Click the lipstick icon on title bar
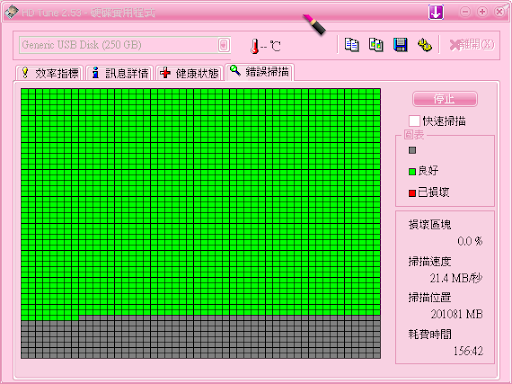The image size is (512, 384). point(314,24)
